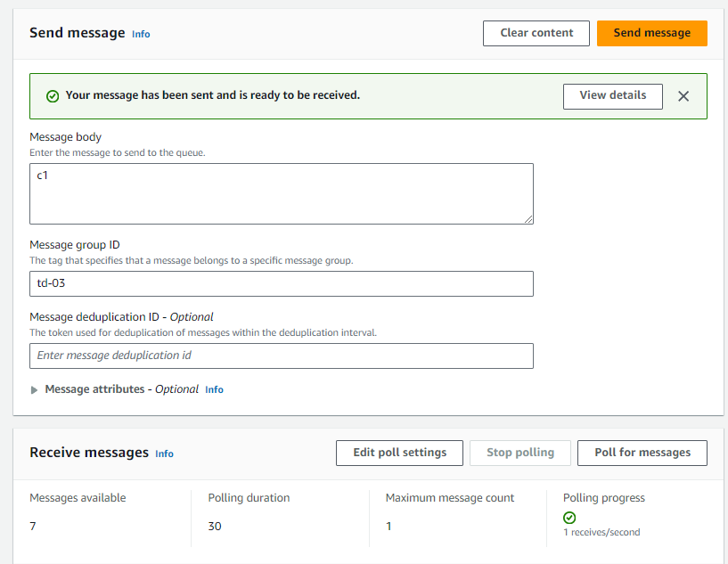Focus the Message body text area
The image size is (728, 564).
point(281,193)
